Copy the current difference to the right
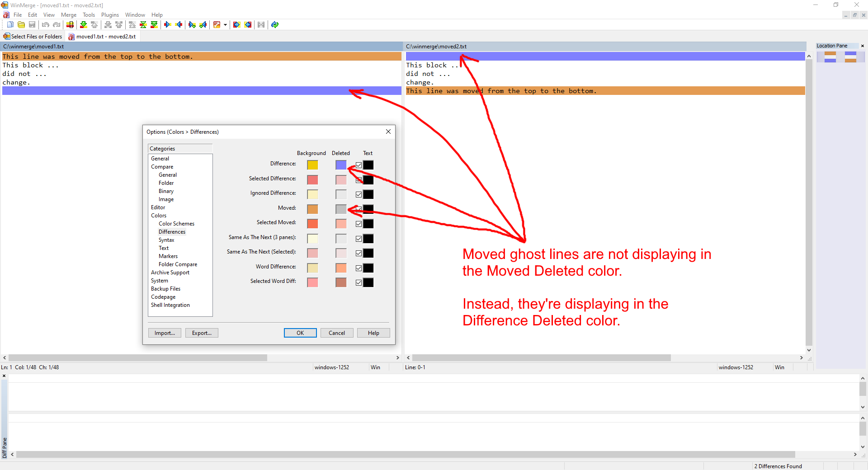This screenshot has width=868, height=470. [x=168, y=24]
